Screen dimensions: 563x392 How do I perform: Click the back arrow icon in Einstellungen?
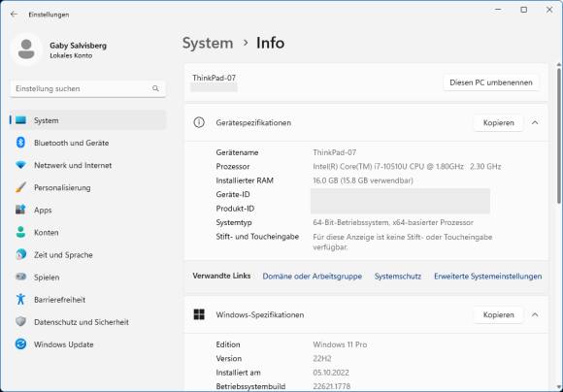(14, 15)
